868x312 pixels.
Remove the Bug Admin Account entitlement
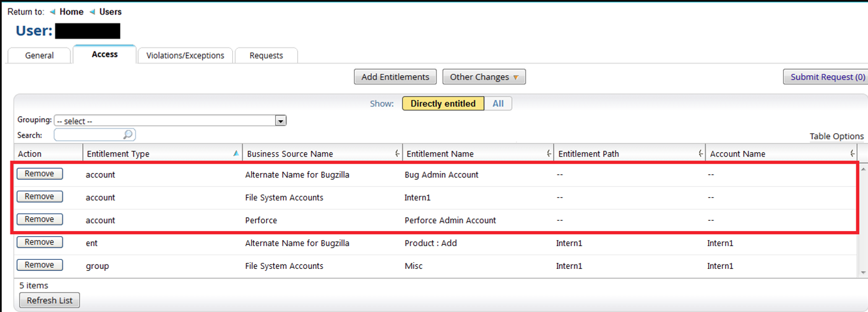tap(40, 174)
